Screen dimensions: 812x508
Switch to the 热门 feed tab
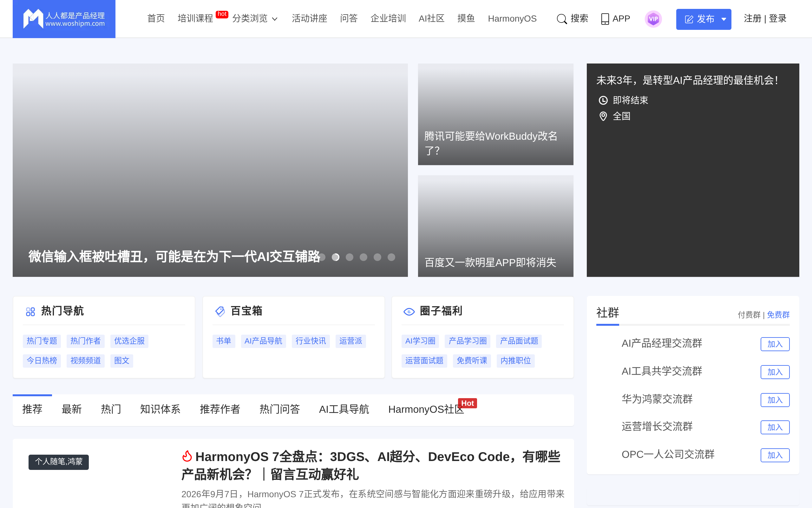(111, 409)
